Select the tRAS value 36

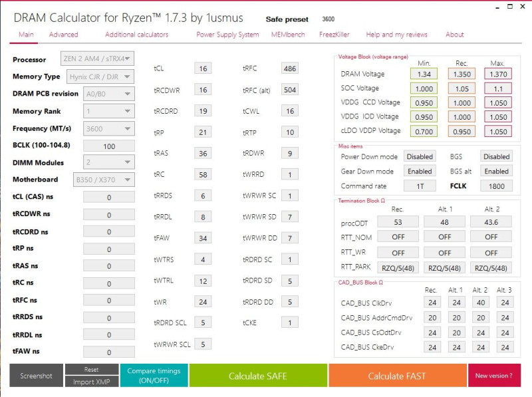[x=203, y=154]
